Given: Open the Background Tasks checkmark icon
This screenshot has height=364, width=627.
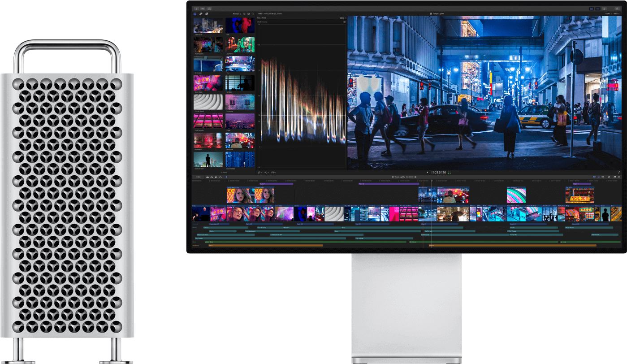Looking at the screenshot, I should pos(210,9).
